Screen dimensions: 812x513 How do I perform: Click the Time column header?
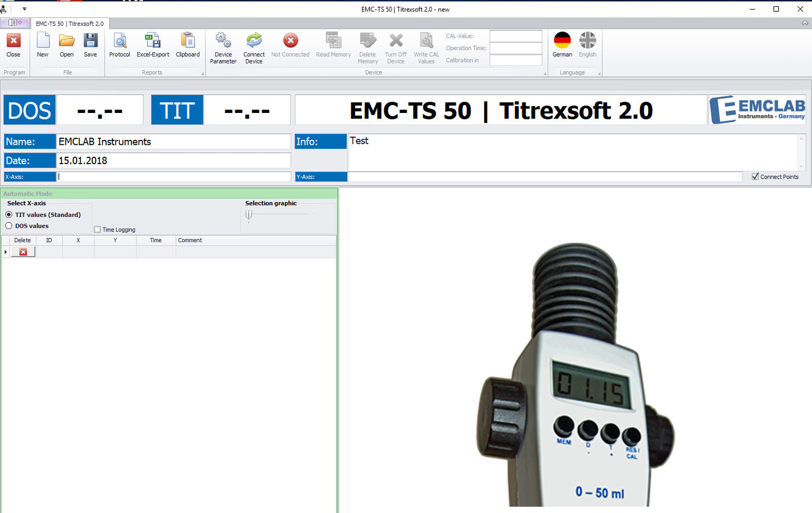coord(156,240)
